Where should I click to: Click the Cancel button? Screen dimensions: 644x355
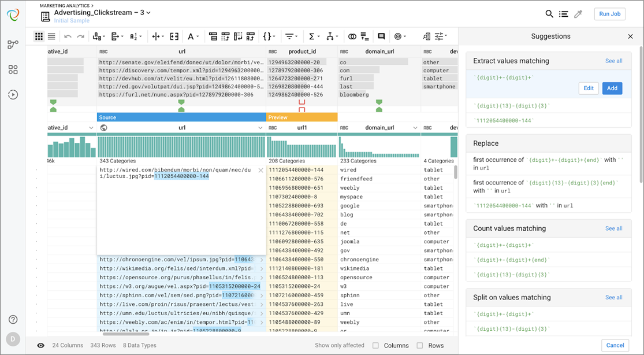tap(615, 346)
